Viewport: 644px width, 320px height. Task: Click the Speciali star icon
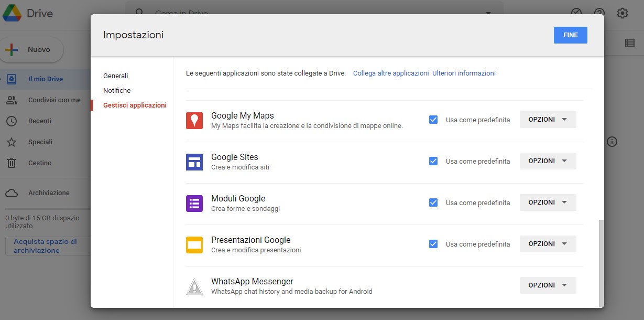tap(12, 142)
